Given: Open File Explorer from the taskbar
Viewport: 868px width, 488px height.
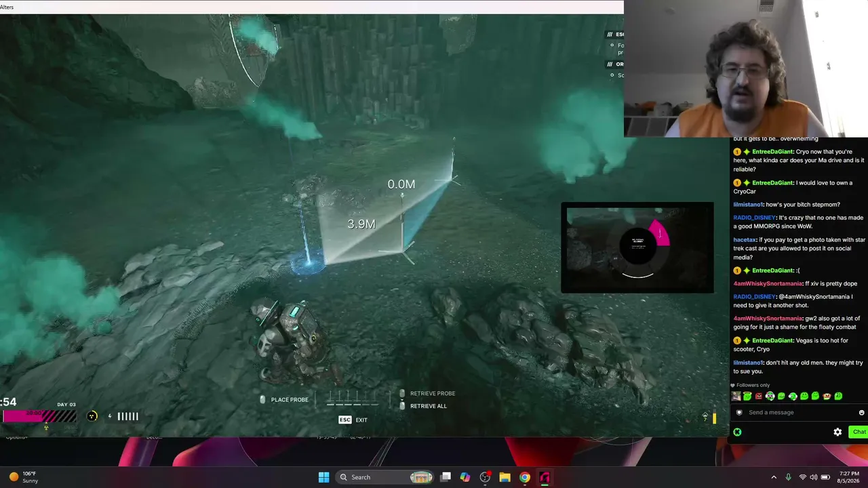Looking at the screenshot, I should coord(505,477).
